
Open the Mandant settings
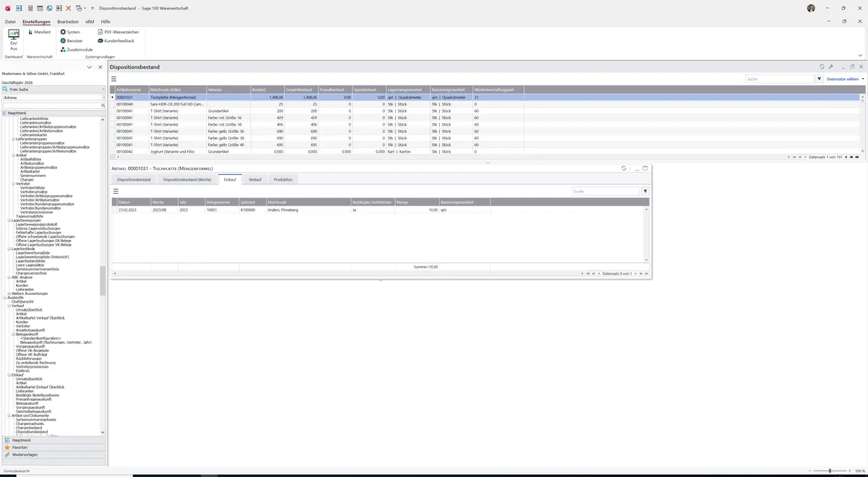(39, 32)
